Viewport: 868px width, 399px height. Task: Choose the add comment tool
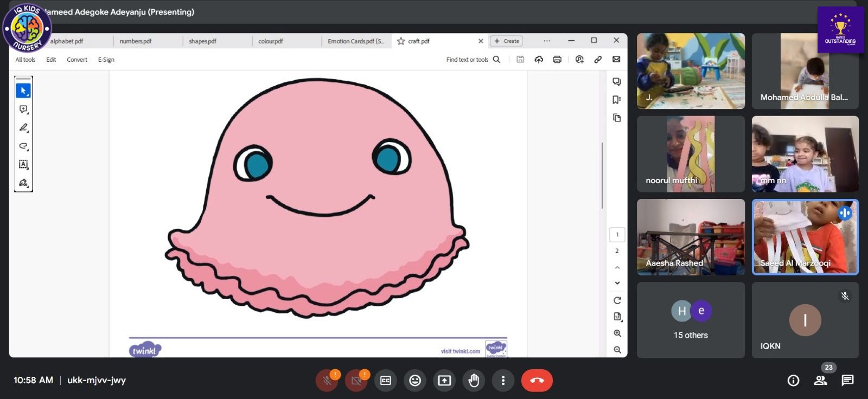[x=23, y=109]
